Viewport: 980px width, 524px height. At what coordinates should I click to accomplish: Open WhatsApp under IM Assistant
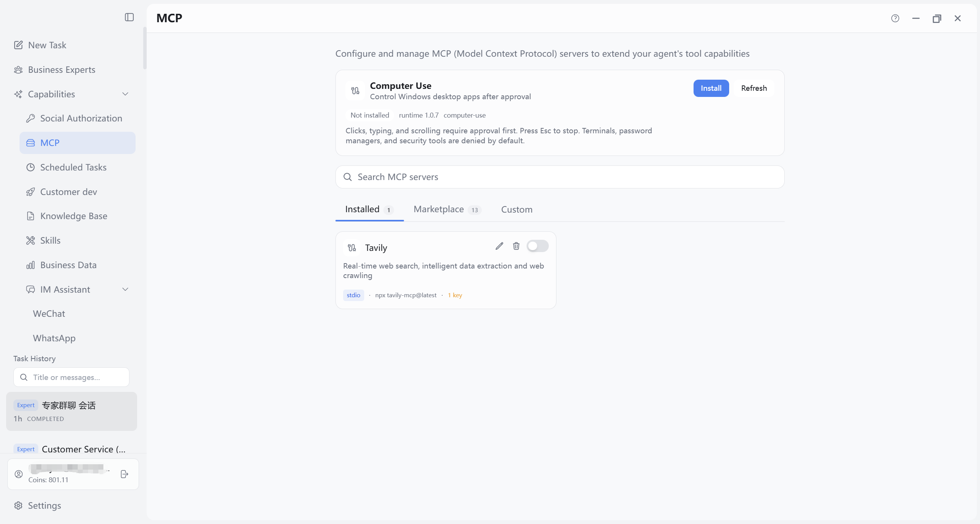click(77, 338)
